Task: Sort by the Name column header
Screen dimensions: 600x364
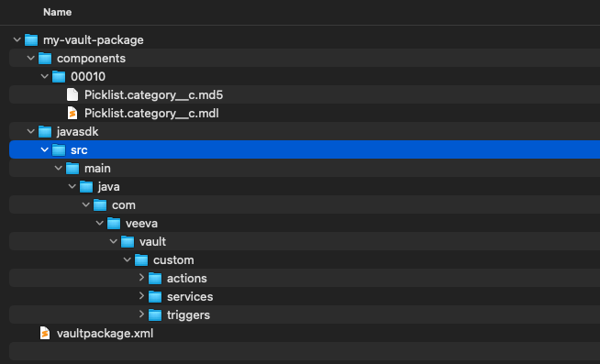Action: pyautogui.click(x=58, y=12)
